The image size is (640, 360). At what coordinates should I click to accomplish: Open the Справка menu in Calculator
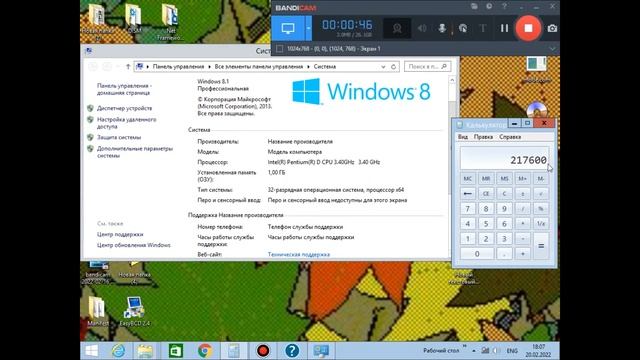(x=510, y=137)
